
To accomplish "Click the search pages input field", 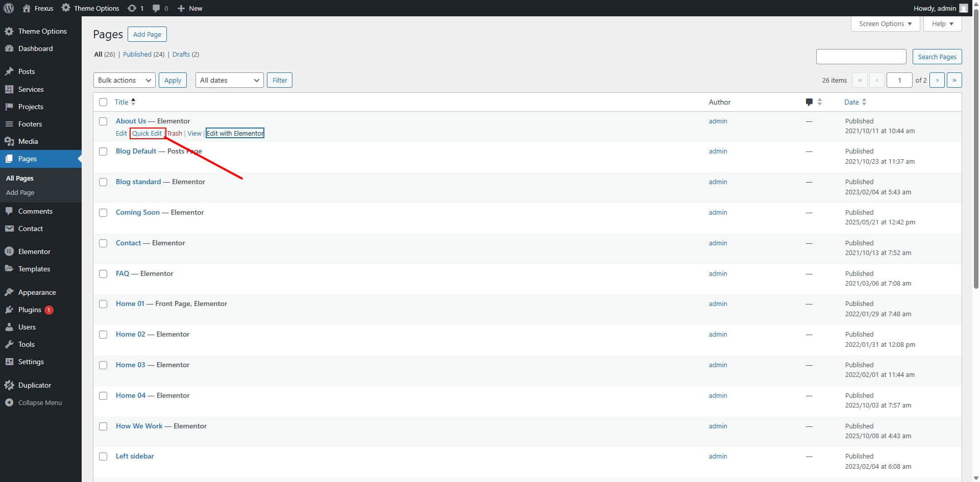I will pyautogui.click(x=861, y=57).
